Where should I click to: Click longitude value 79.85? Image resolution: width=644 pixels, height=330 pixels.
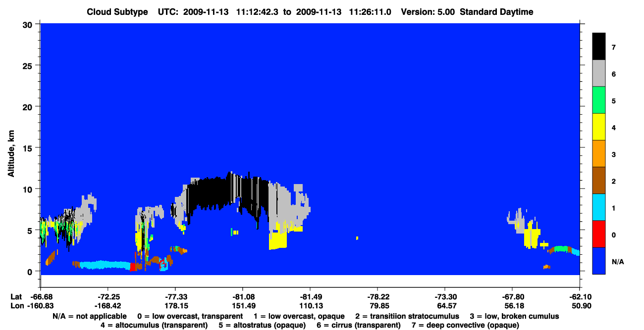[x=377, y=306]
